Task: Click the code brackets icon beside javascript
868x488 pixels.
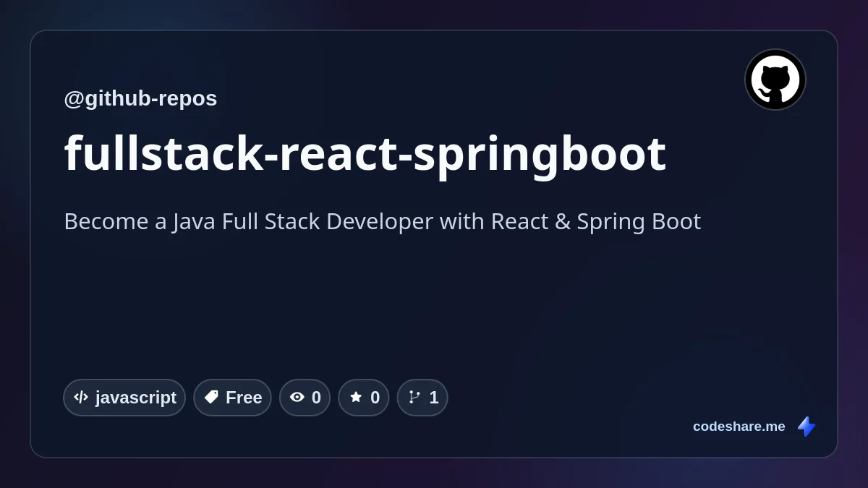Action: point(81,397)
